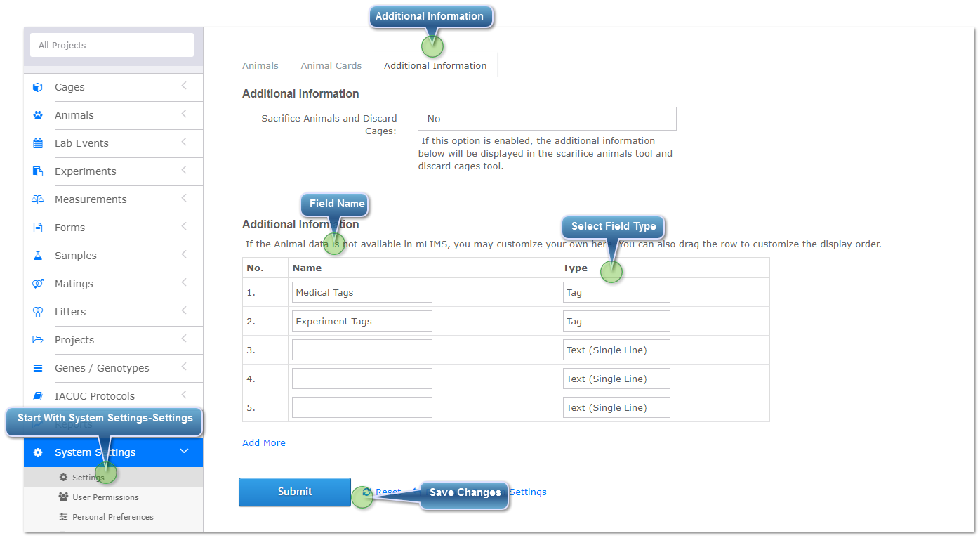Viewport: 980px width, 538px height.
Task: Click the Medical Tags name field
Action: [x=362, y=292]
